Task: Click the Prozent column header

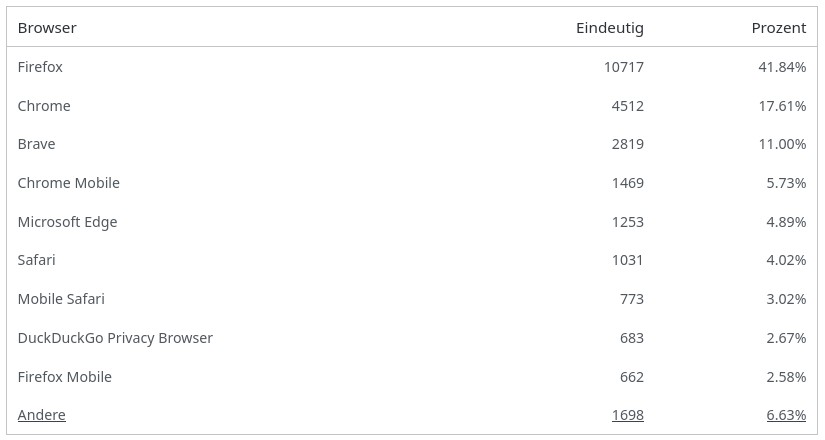Action: (778, 28)
